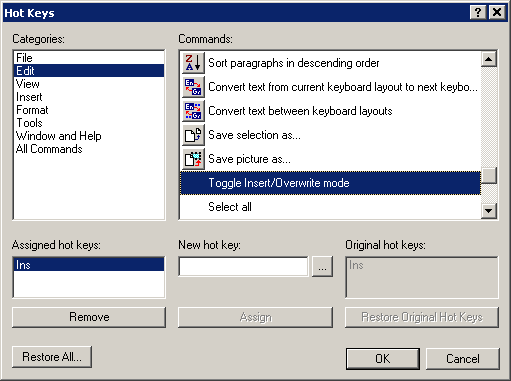
Task: Select the Edit category
Action: pos(89,71)
